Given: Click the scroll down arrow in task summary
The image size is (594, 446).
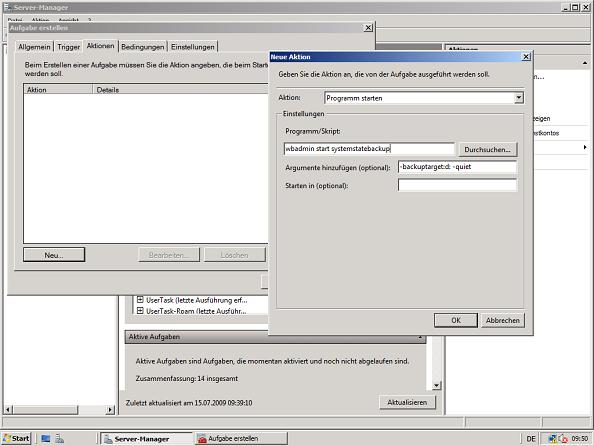Looking at the screenshot, I should (x=436, y=385).
